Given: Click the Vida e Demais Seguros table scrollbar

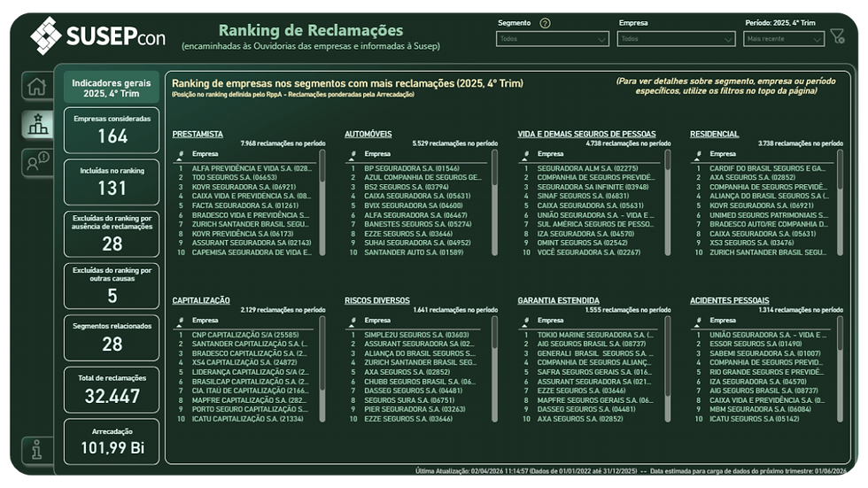Looking at the screenshot, I should click(x=668, y=203).
